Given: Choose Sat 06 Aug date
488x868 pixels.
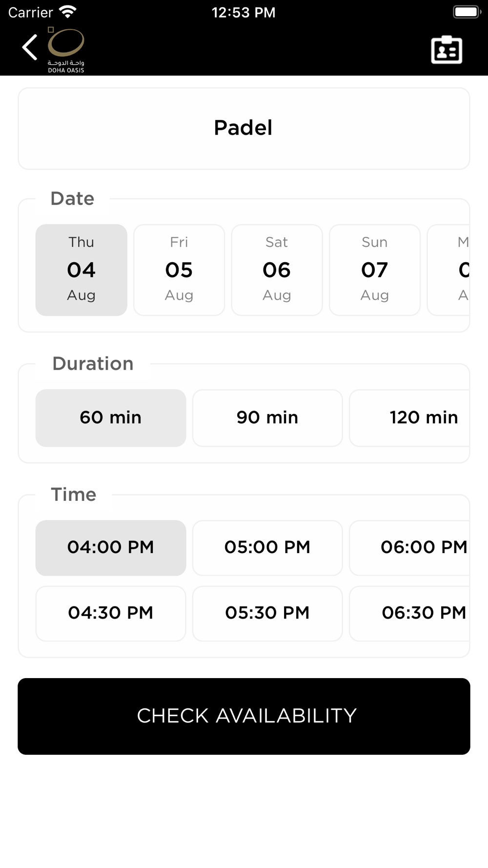Looking at the screenshot, I should 277,270.
